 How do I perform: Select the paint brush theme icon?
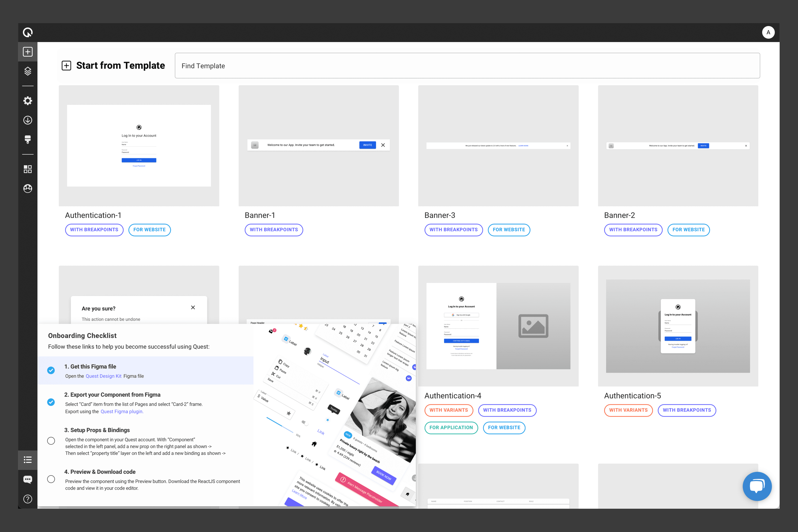(x=27, y=139)
